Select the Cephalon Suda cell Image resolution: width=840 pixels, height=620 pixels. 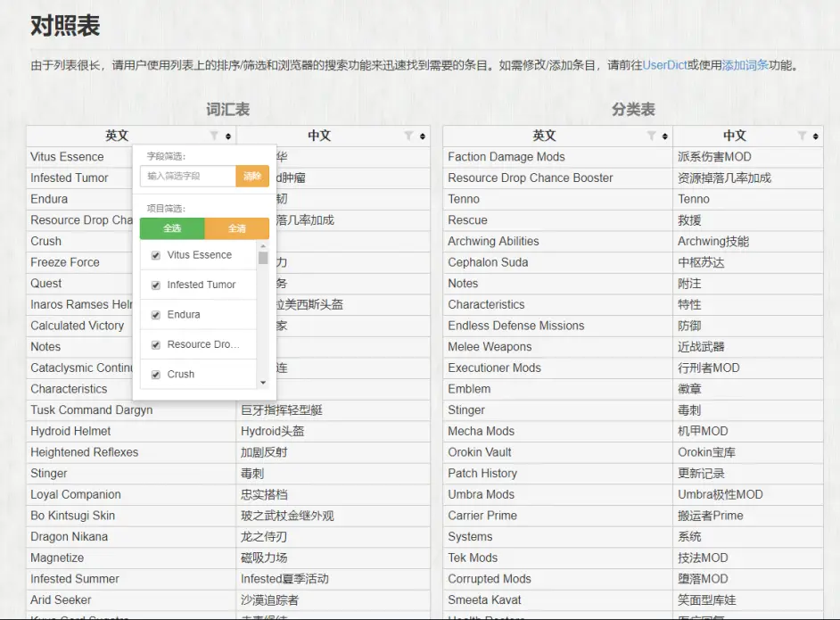(x=557, y=262)
